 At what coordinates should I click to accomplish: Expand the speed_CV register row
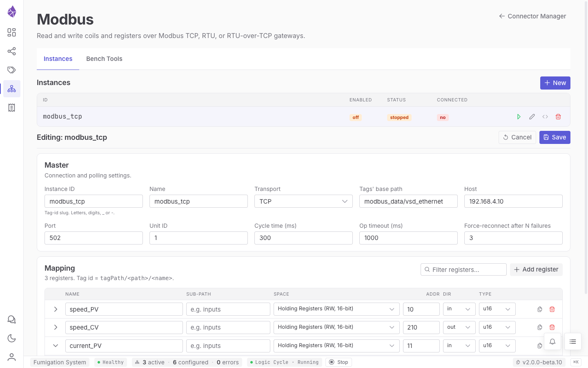point(56,327)
